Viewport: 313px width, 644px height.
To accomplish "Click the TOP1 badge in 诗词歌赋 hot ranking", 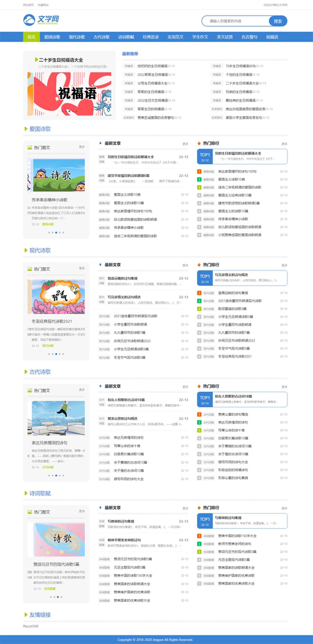I will 205,521.
